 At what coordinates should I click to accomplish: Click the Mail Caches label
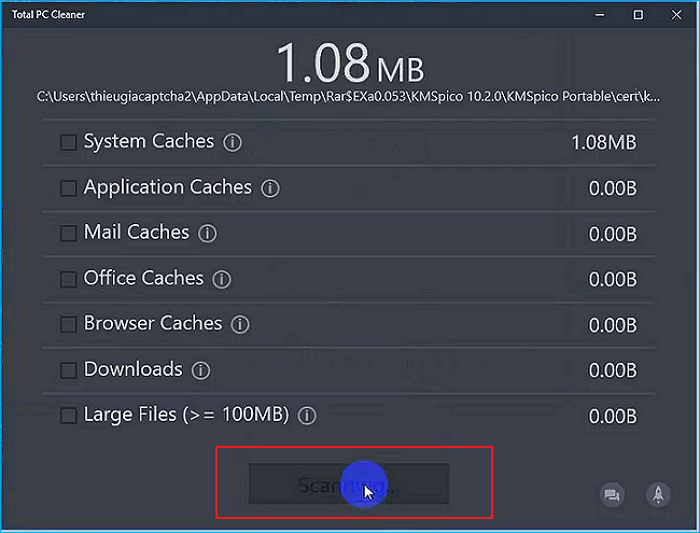[x=137, y=233]
